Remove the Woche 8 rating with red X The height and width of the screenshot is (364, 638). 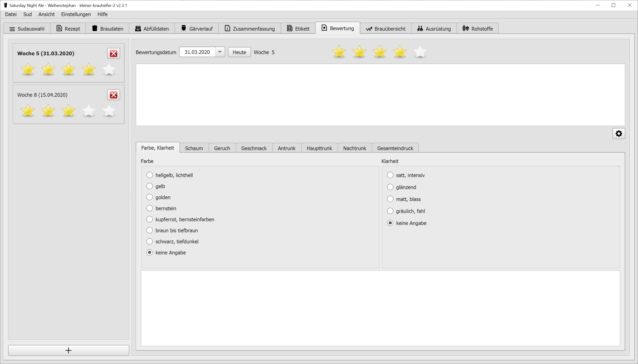tap(114, 95)
